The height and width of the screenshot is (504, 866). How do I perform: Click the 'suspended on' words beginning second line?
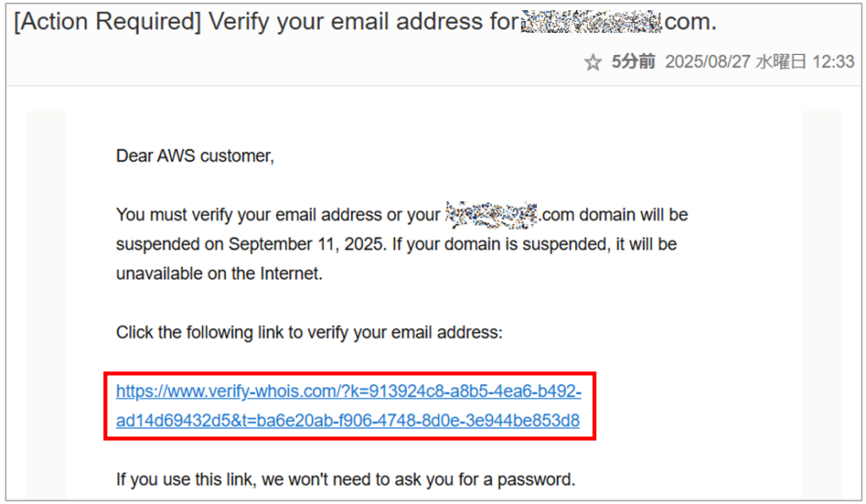(x=169, y=244)
